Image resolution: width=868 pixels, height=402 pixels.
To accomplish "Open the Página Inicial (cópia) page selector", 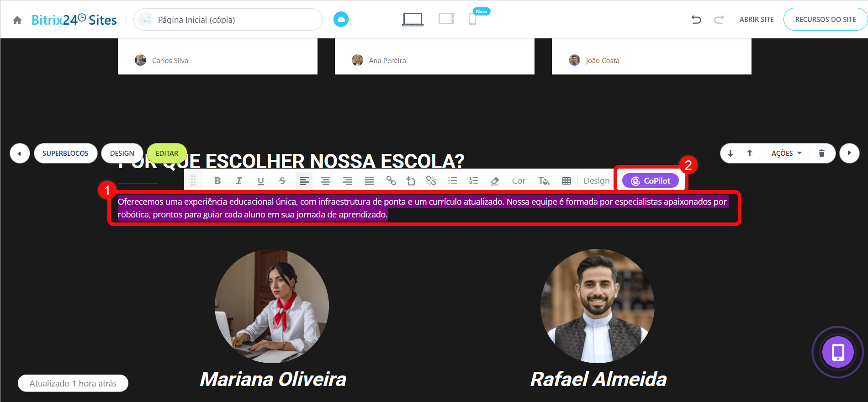I will coord(228,20).
